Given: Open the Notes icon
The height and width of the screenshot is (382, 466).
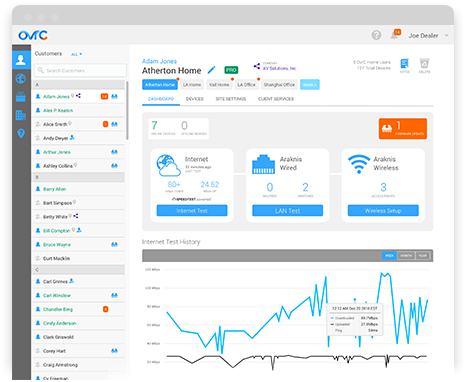Looking at the screenshot, I should [x=404, y=65].
